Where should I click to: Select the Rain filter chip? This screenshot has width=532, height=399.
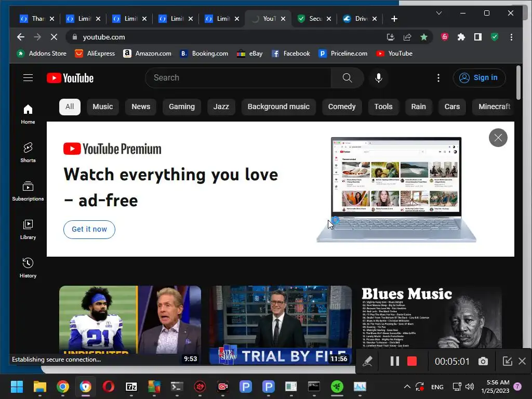tap(418, 107)
